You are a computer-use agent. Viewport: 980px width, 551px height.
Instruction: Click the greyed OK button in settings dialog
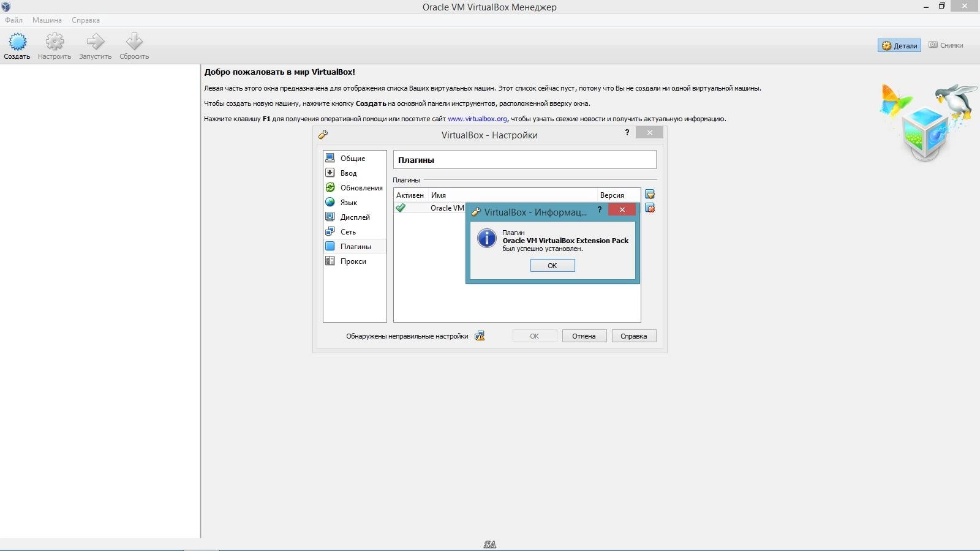click(535, 335)
